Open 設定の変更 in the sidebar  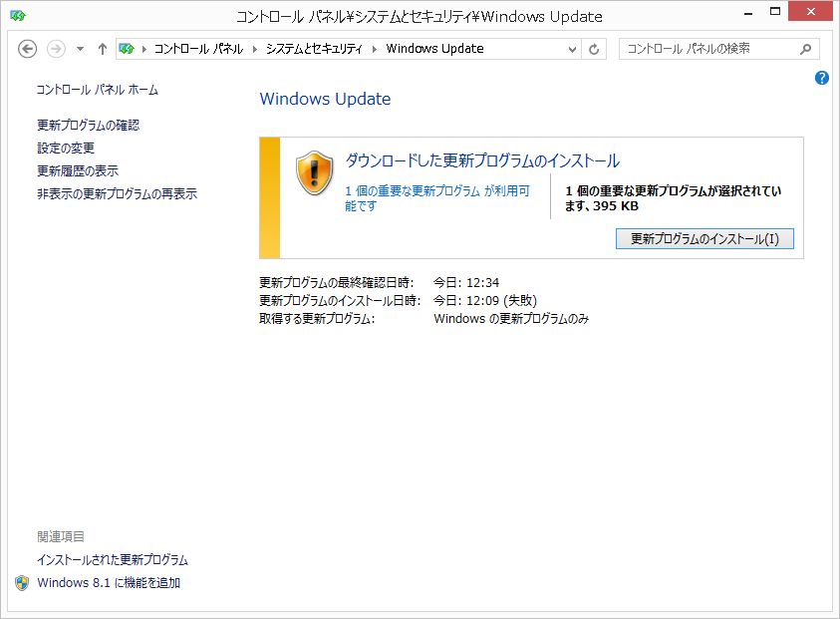(66, 148)
